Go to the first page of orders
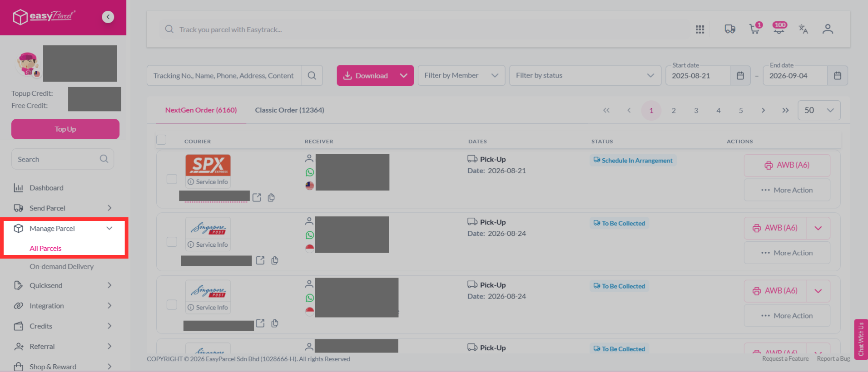 606,110
